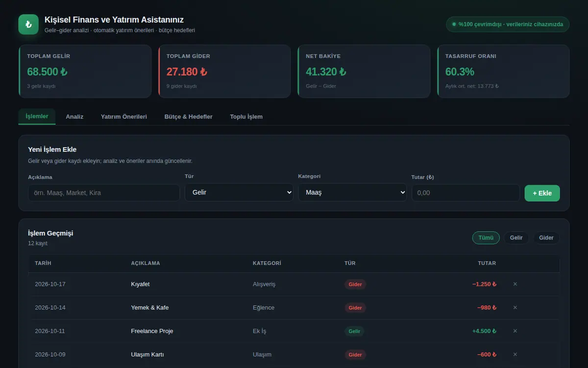Click the Alışveriş category cell

264,284
